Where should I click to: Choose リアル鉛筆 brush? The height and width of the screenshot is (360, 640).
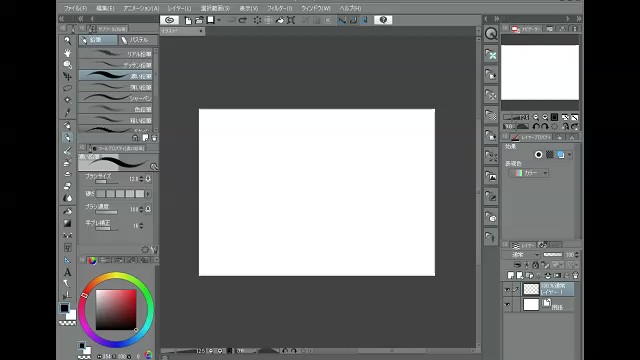tap(116, 54)
